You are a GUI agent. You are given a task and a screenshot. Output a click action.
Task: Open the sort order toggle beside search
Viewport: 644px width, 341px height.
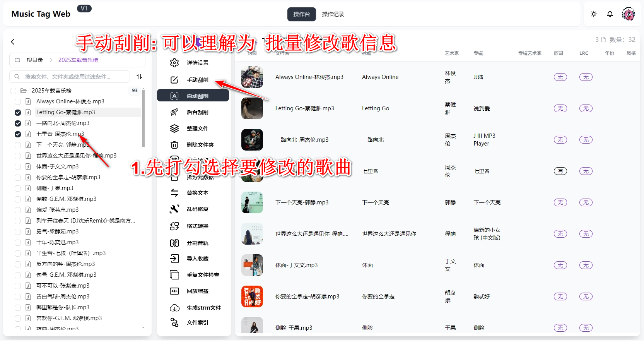coord(139,77)
